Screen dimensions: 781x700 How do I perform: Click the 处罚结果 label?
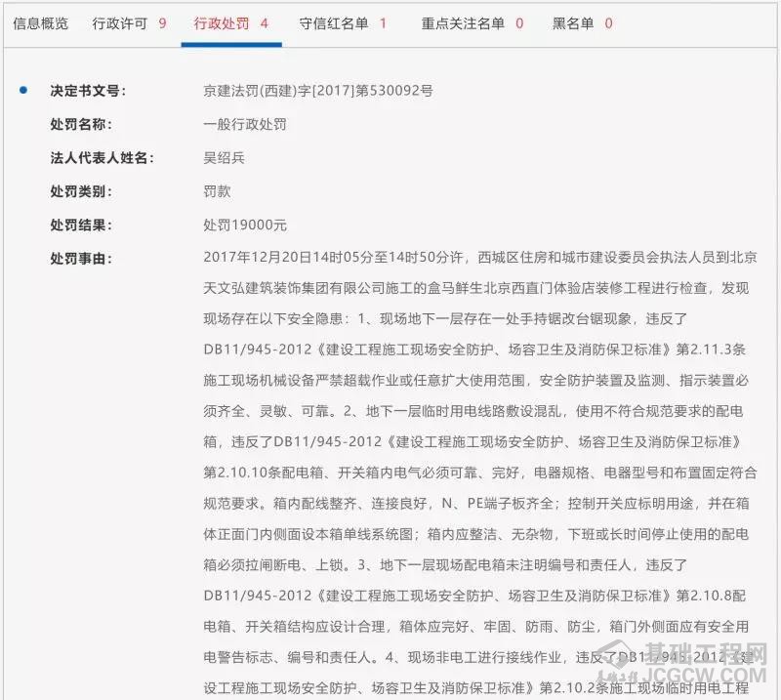pos(81,225)
